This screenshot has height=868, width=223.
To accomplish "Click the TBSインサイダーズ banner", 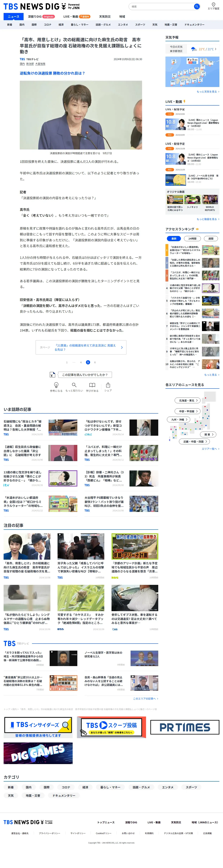I will 38,727.
